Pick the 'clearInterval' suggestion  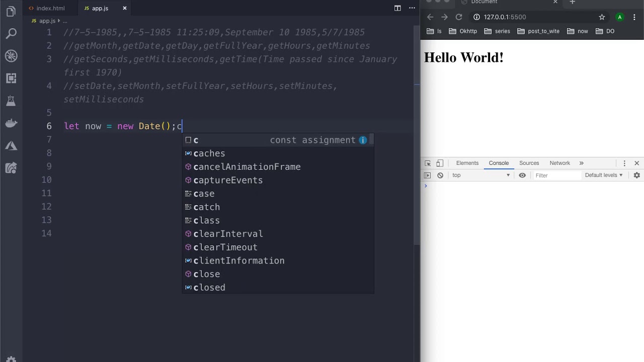[x=278, y=234]
